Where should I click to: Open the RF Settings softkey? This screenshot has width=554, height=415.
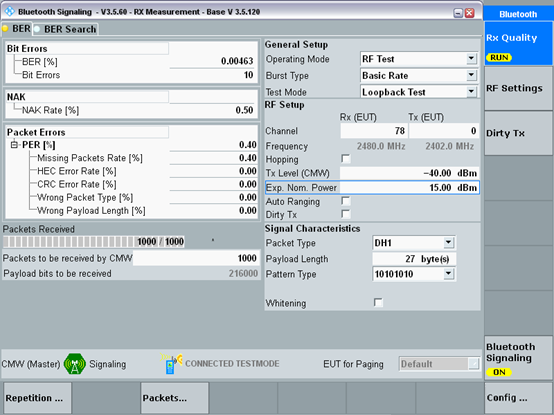coord(518,88)
